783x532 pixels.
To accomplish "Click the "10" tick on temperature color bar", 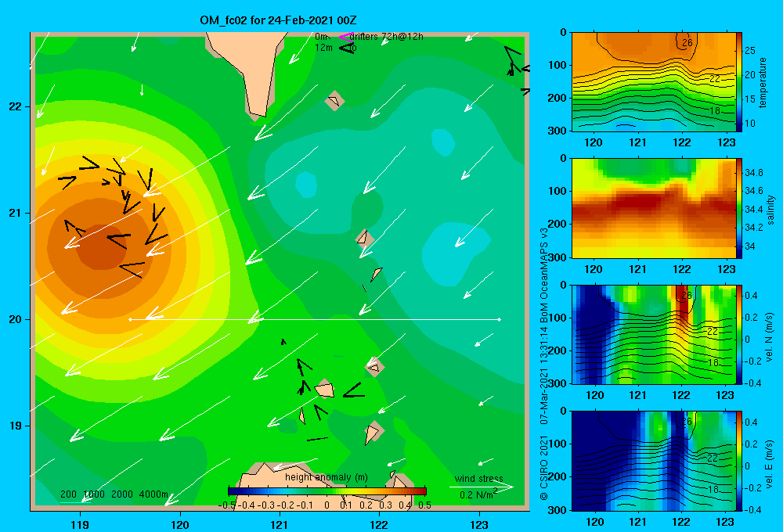I will tap(750, 124).
